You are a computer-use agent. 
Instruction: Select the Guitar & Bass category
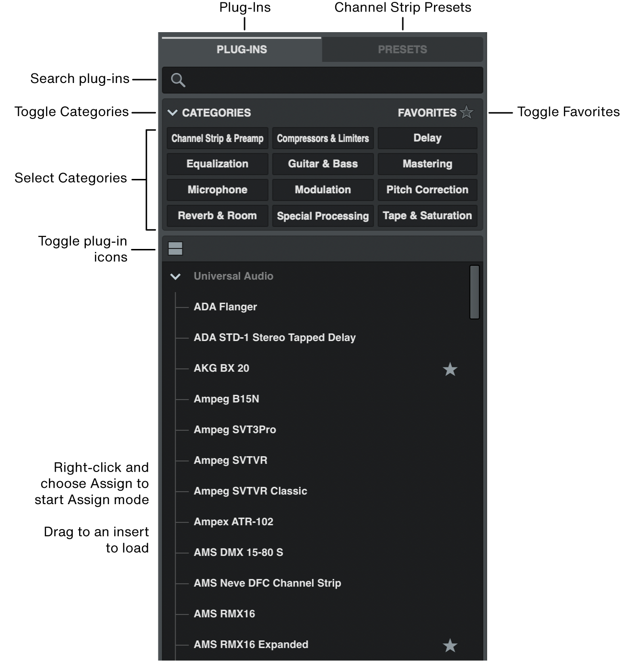323,164
